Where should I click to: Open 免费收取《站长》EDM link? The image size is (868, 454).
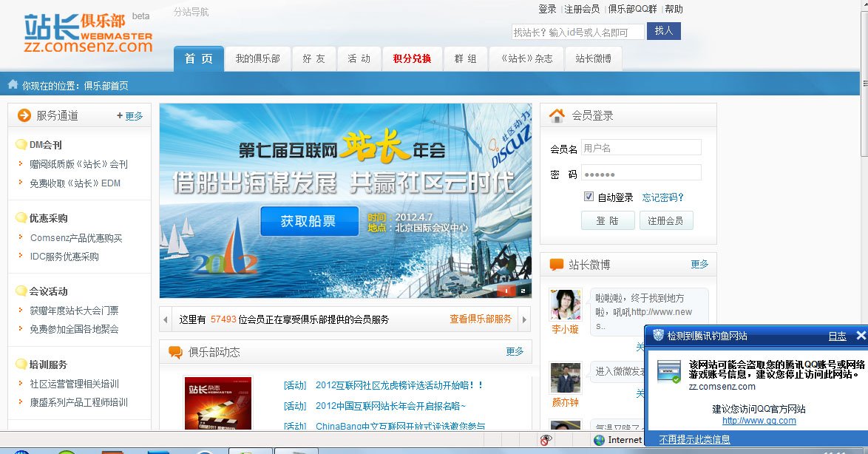[75, 183]
